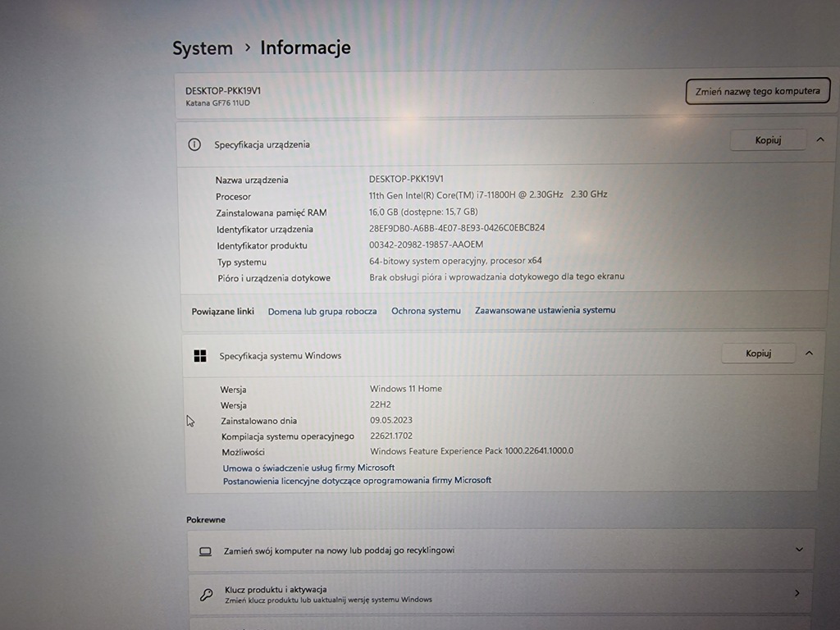Viewport: 840px width, 630px height.
Task: Click the Specyfikacja urządzenia heading text
Action: point(262,144)
